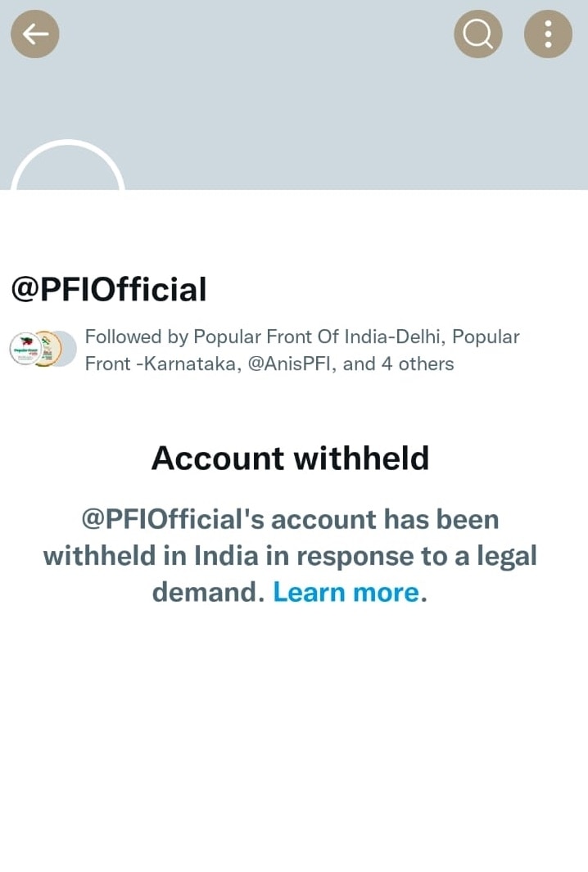Viewport: 588px width, 872px height.
Task: Click the 'Account withheld' heading
Action: [290, 459]
